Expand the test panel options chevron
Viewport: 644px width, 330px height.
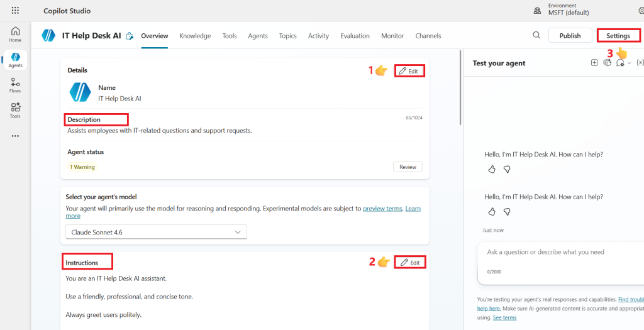point(629,63)
